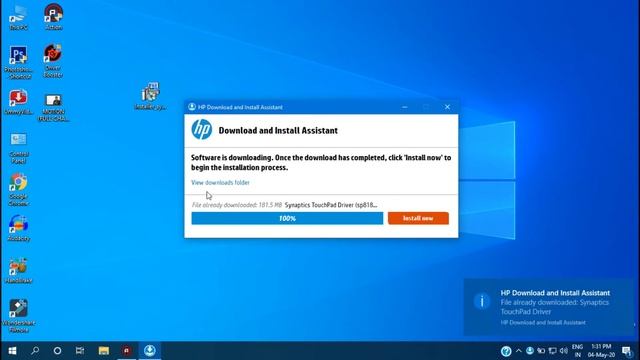Open the Windows Start menu
Viewport: 640px width, 360px height.
pos(12,351)
